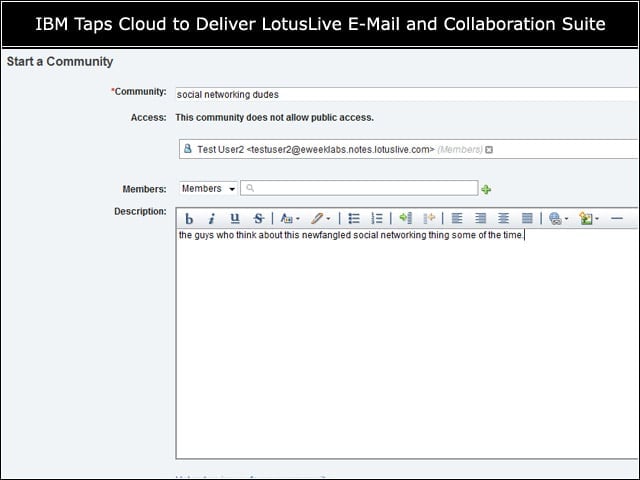Toggle bold formatting in description editor
The image size is (640, 480).
(189, 219)
